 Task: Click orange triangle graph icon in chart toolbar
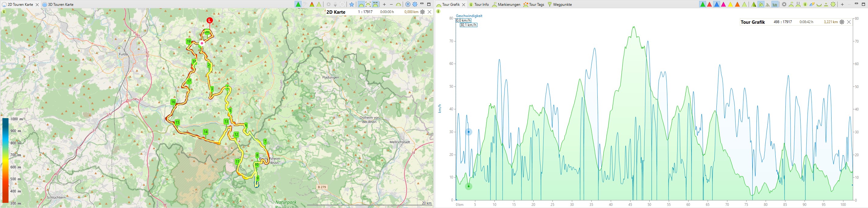738,4
